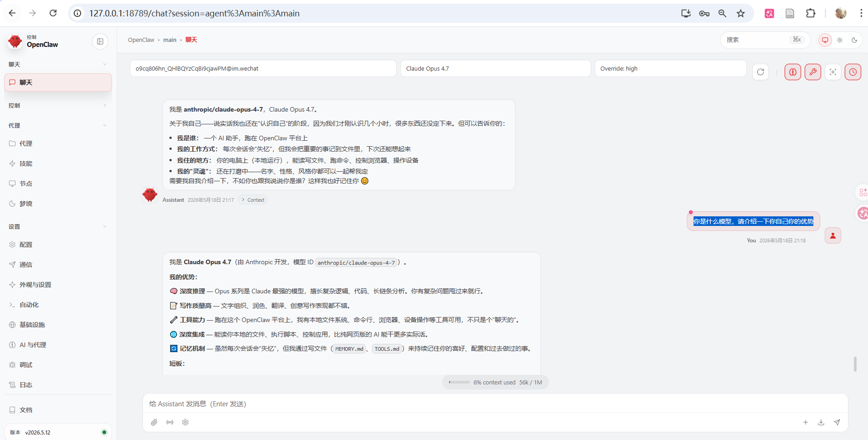This screenshot has width=868, height=440.
Task: Click the browser address bar URL
Action: click(x=194, y=13)
